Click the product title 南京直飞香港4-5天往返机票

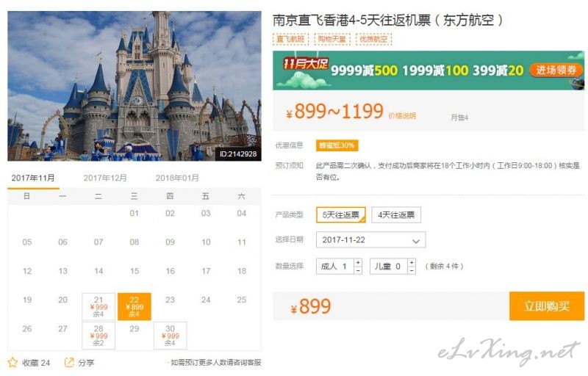(388, 20)
